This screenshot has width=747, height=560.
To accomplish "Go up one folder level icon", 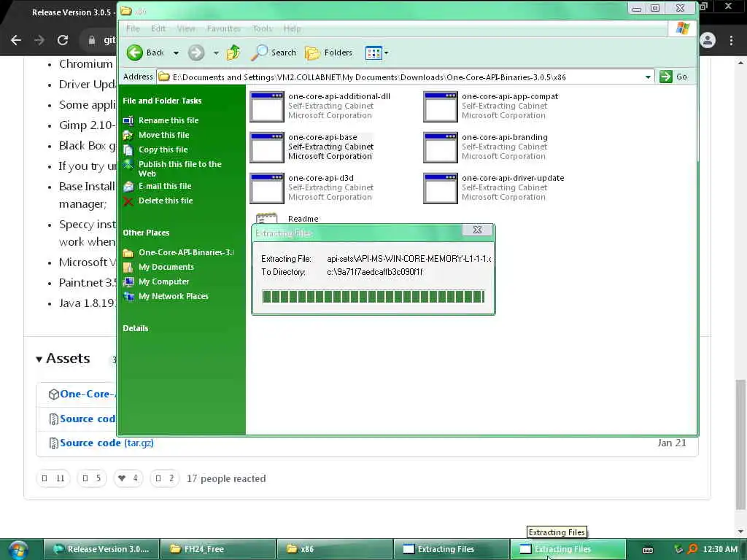I will pyautogui.click(x=233, y=52).
